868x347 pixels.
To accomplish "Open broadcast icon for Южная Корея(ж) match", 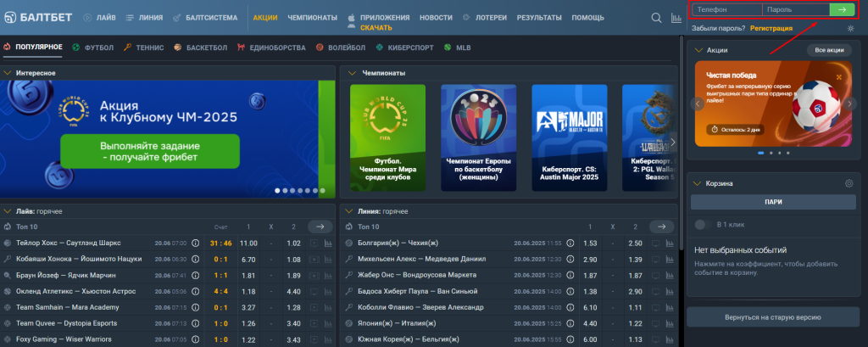I will click(x=656, y=339).
